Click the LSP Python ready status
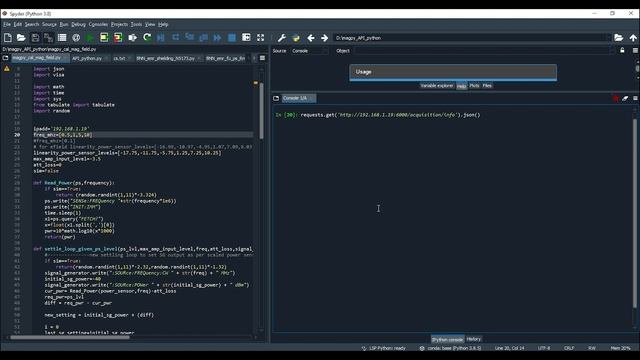This screenshot has height=360, width=640. [384, 348]
